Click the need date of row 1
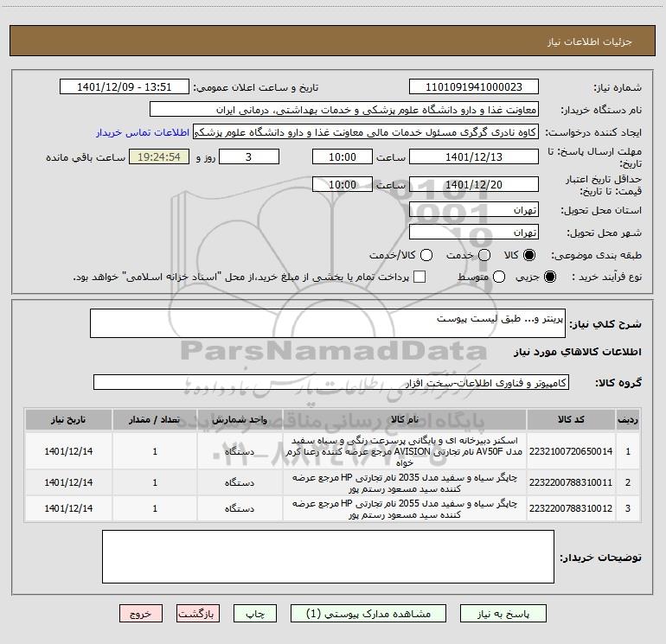The width and height of the screenshot is (666, 644). point(68,451)
